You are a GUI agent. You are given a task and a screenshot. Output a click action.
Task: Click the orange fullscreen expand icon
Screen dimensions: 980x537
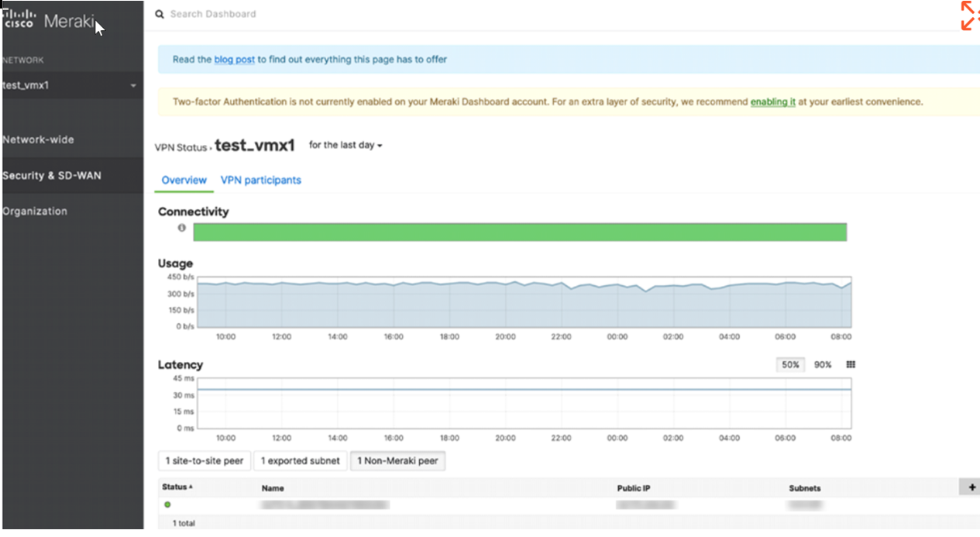[969, 15]
